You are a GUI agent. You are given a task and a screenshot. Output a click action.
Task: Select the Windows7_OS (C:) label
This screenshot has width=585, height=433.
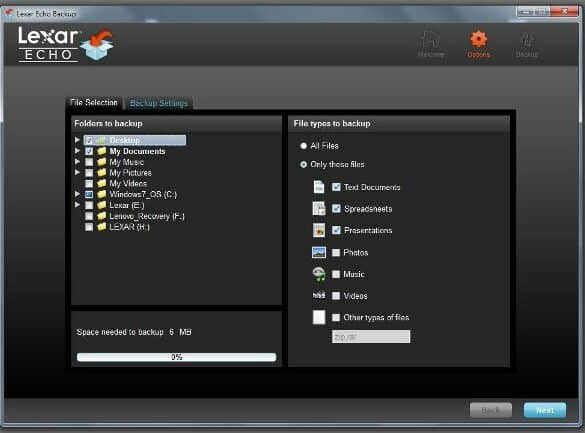pos(143,194)
